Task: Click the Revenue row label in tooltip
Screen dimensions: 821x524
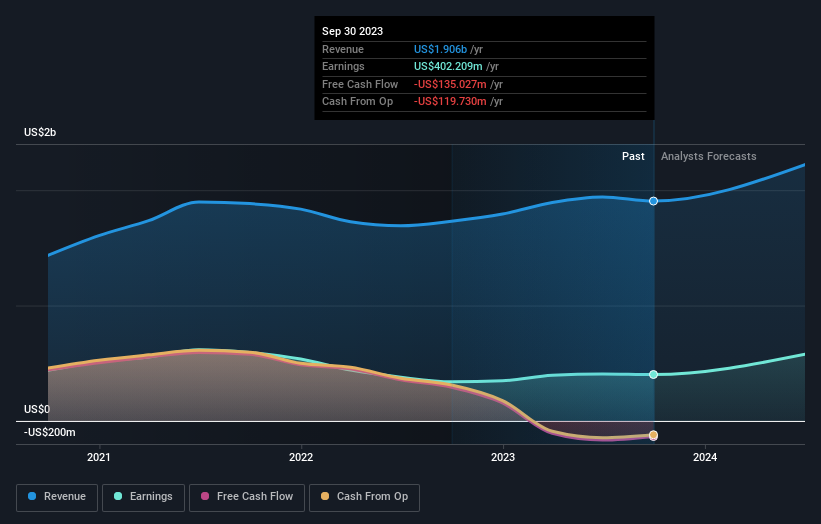Action: (343, 49)
